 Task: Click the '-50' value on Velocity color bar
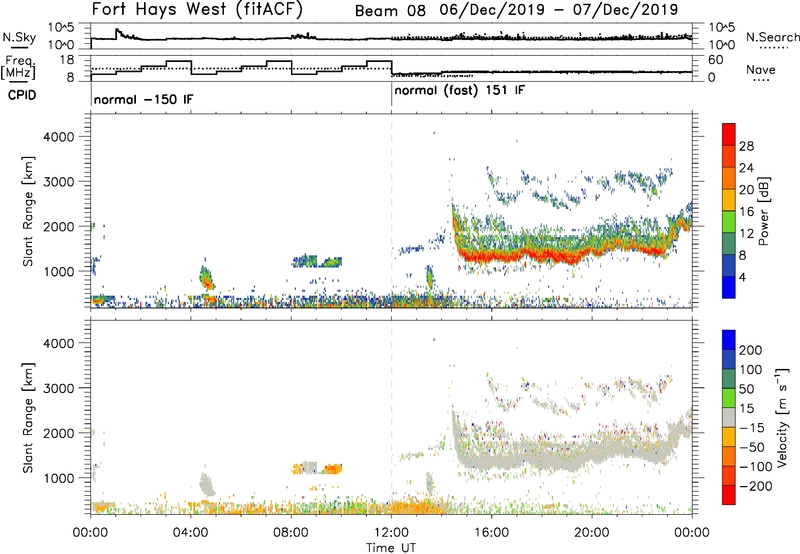point(752,447)
